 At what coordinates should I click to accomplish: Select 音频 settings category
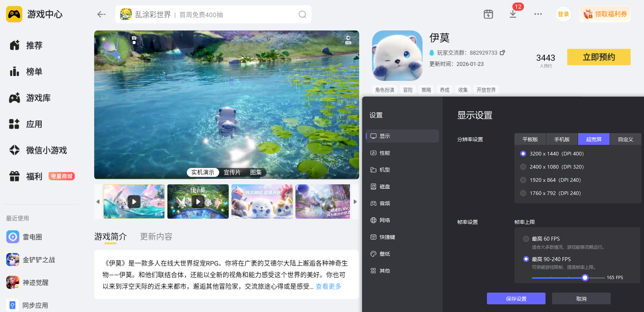(x=402, y=203)
